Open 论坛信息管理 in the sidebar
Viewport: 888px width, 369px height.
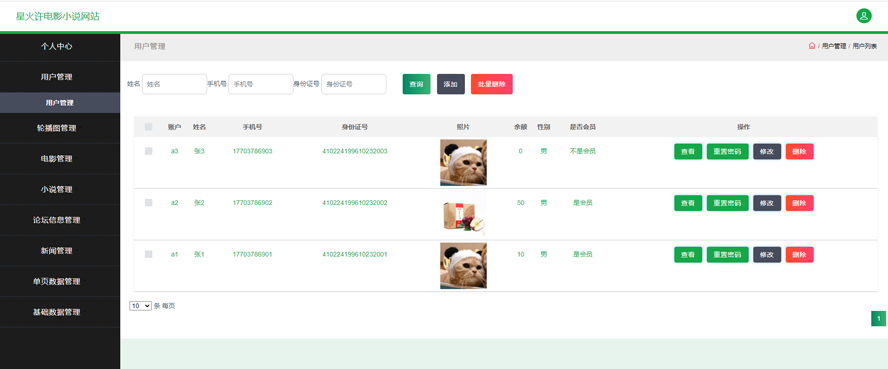point(57,220)
